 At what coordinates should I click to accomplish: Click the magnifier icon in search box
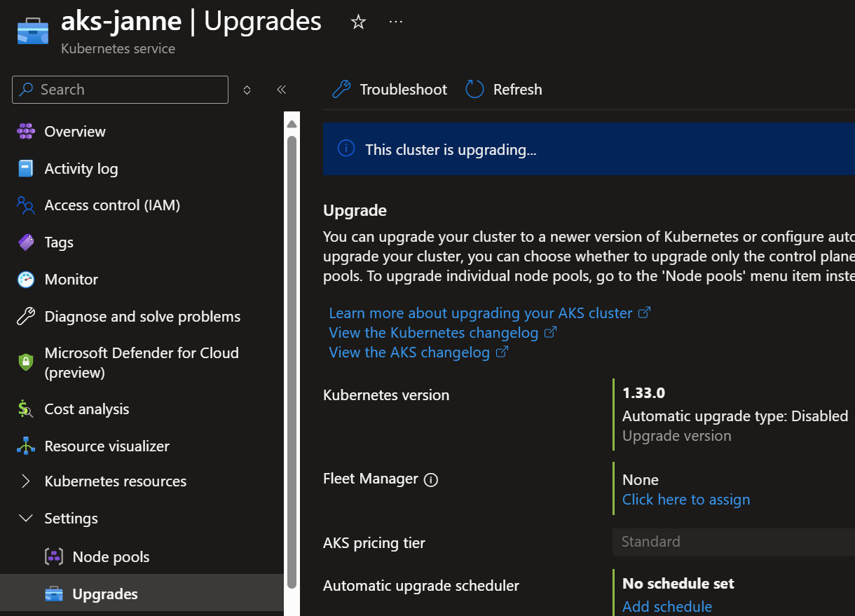click(x=27, y=90)
